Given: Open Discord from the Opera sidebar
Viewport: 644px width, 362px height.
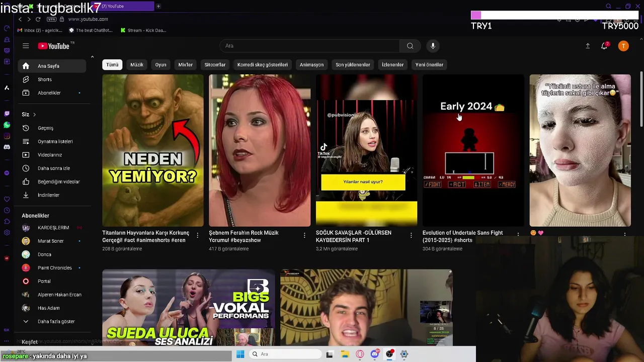Looking at the screenshot, I should [7, 147].
